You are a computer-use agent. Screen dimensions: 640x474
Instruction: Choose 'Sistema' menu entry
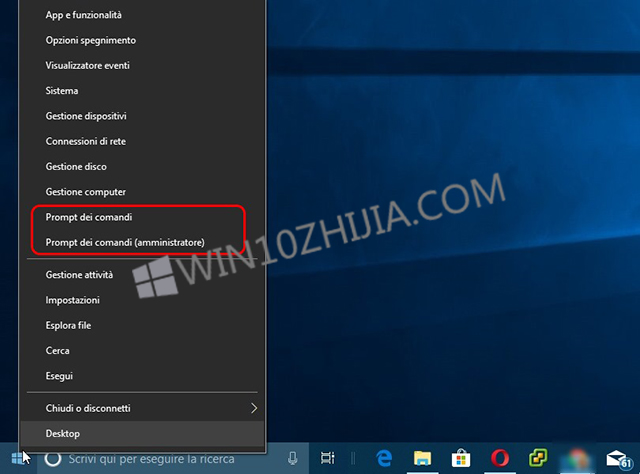point(142,91)
